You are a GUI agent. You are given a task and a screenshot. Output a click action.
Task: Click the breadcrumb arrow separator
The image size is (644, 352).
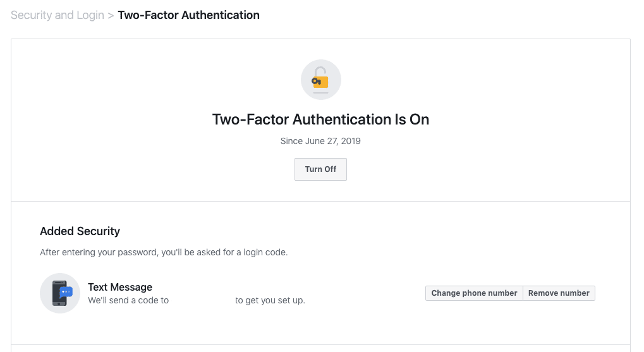click(x=111, y=15)
